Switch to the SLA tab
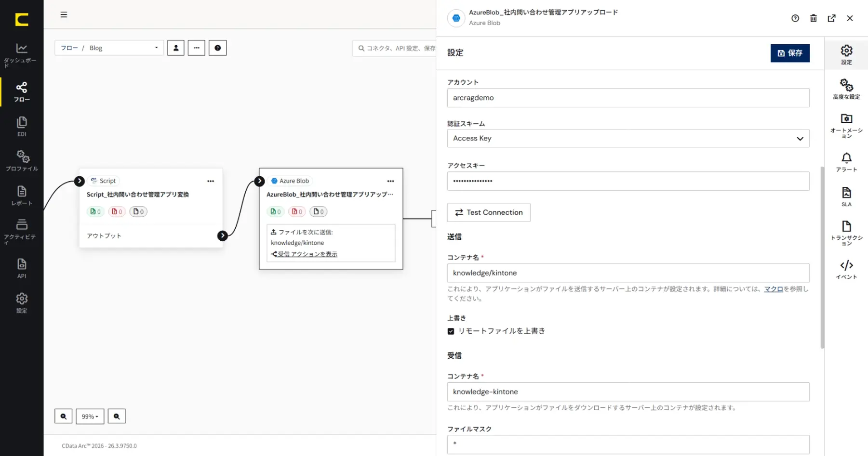This screenshot has height=456, width=868. tap(846, 197)
